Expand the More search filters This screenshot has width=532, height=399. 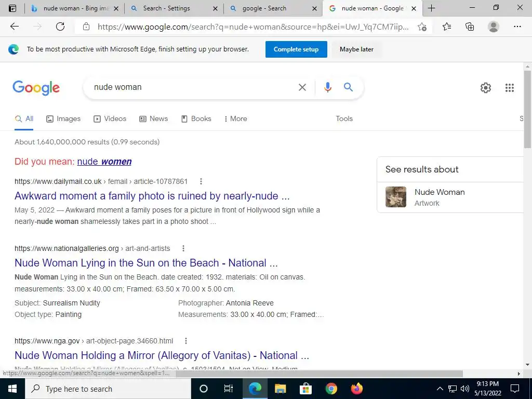235,119
